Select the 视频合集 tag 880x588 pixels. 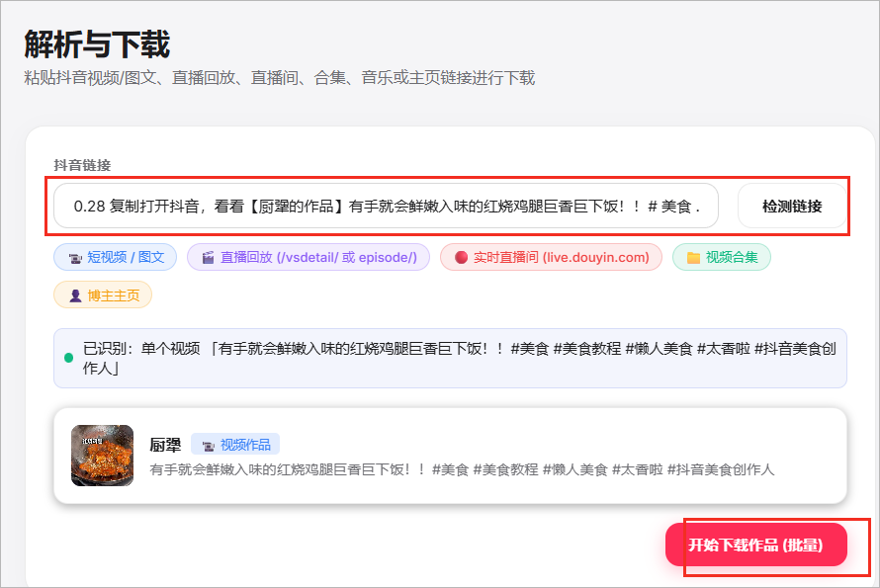point(722,257)
